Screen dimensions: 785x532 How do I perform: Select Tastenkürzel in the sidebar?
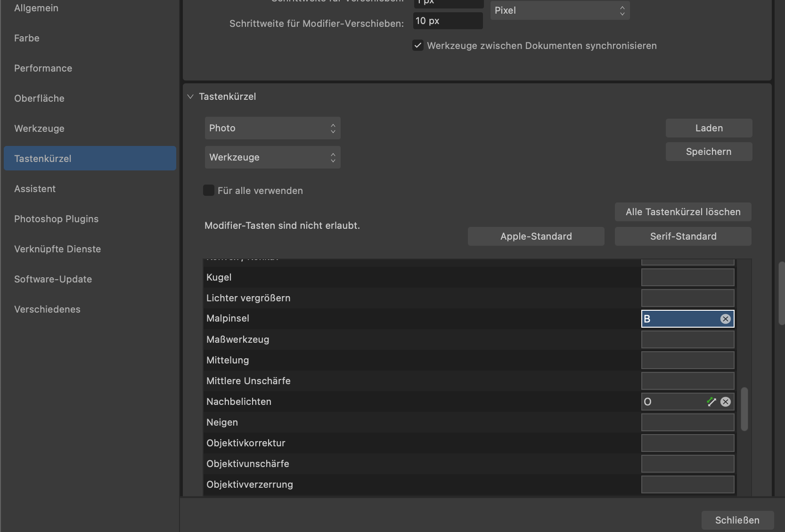click(x=90, y=159)
